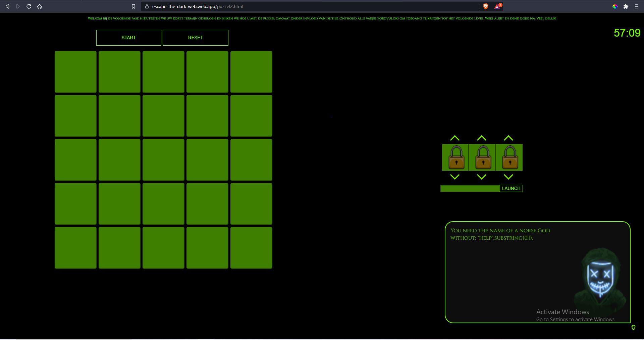
Task: Decrease third lock digit with down chevron
Action: tap(508, 177)
